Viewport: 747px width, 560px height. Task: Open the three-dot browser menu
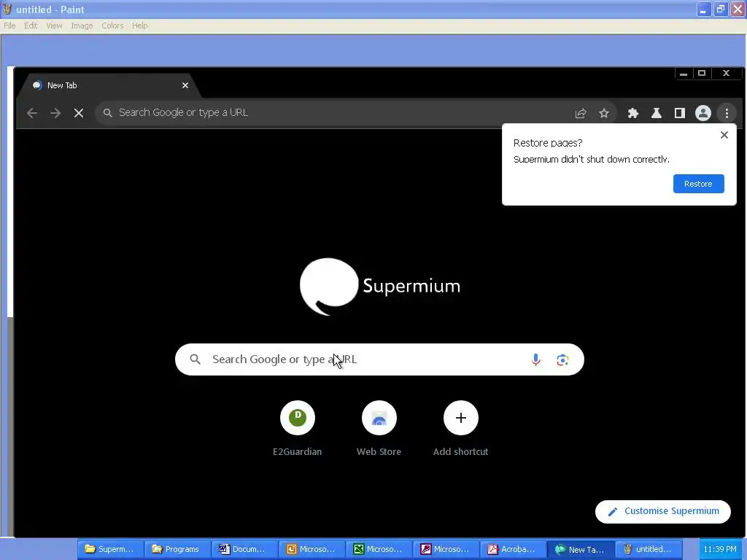(x=727, y=113)
